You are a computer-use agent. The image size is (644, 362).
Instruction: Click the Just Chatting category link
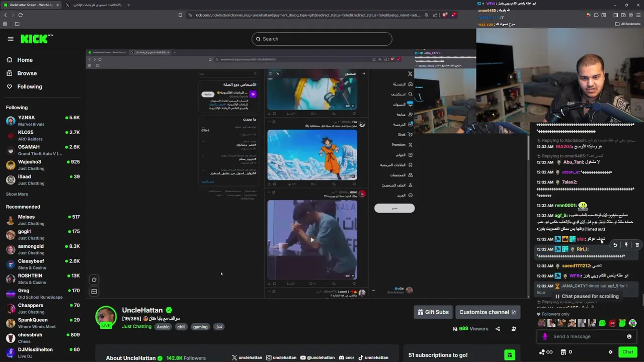click(x=136, y=326)
